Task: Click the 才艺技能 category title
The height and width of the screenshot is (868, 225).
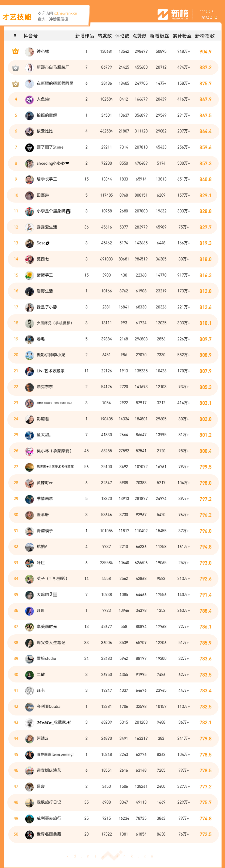Action: [17, 17]
